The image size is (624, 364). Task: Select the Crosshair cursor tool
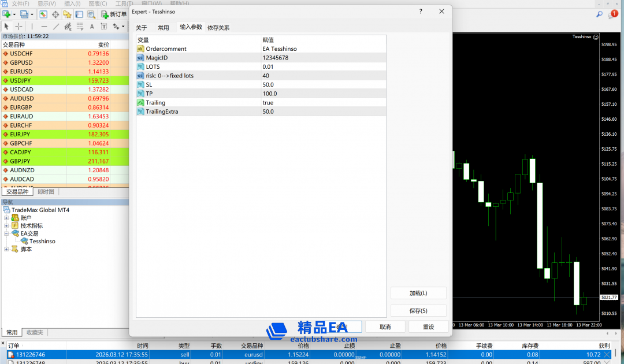pyautogui.click(x=19, y=27)
